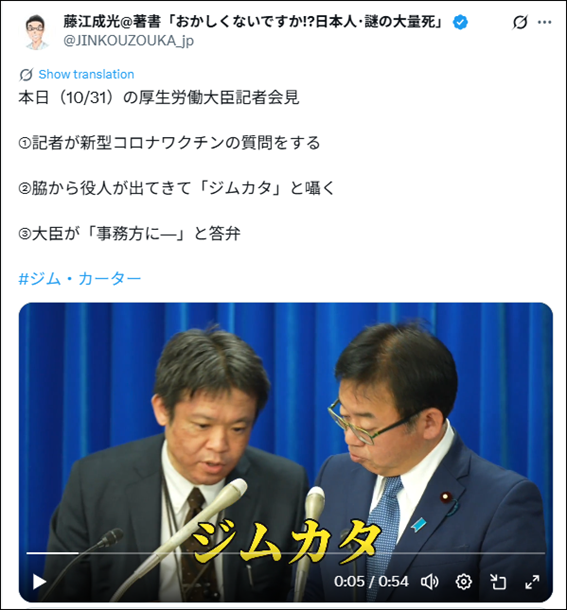The image size is (567, 610).
Task: Click the translation icon beside Show translation
Action: (x=26, y=74)
